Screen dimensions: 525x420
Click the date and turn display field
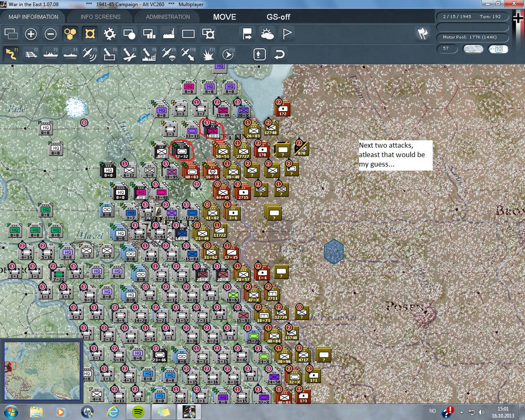click(472, 17)
